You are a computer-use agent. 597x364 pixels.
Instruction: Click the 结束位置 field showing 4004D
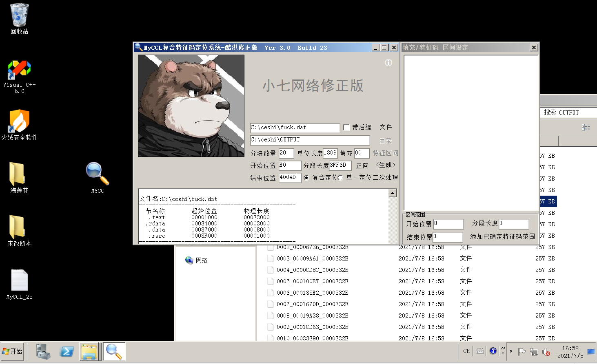coord(290,177)
